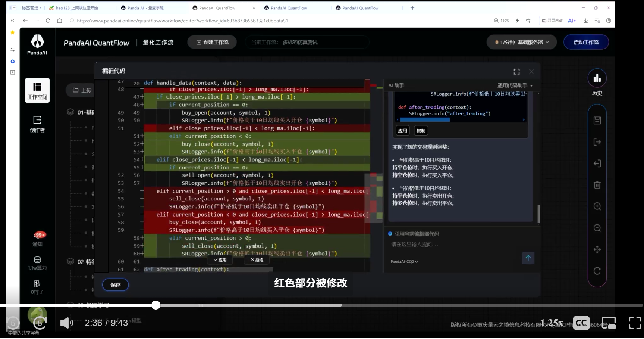Click the zoom out magnifier on canvas toolbar

(597, 228)
